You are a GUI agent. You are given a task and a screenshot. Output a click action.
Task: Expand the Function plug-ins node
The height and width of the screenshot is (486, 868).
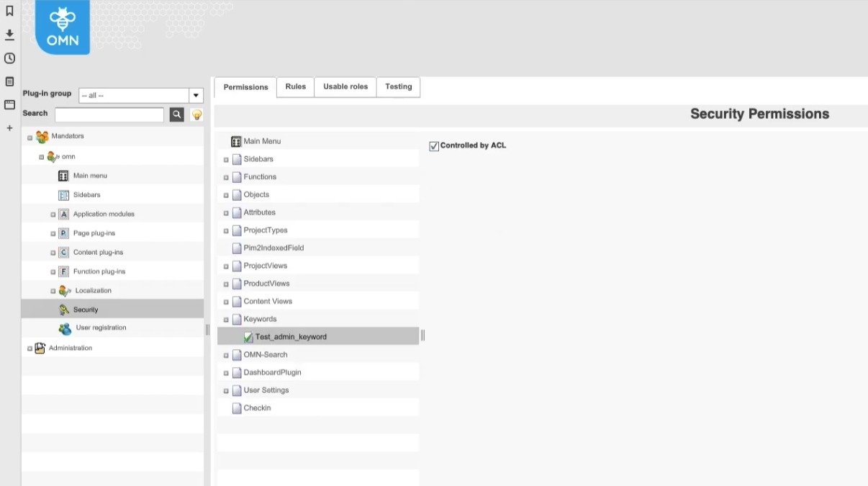(x=53, y=272)
